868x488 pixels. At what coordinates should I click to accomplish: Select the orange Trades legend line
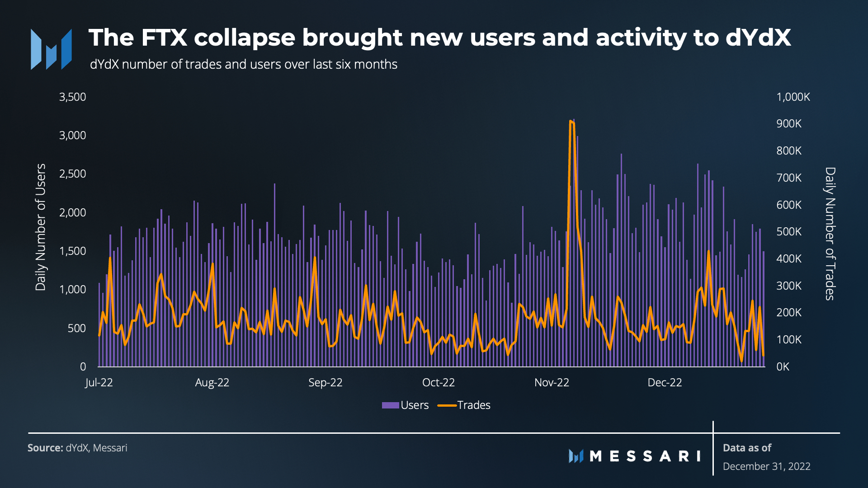coord(447,405)
